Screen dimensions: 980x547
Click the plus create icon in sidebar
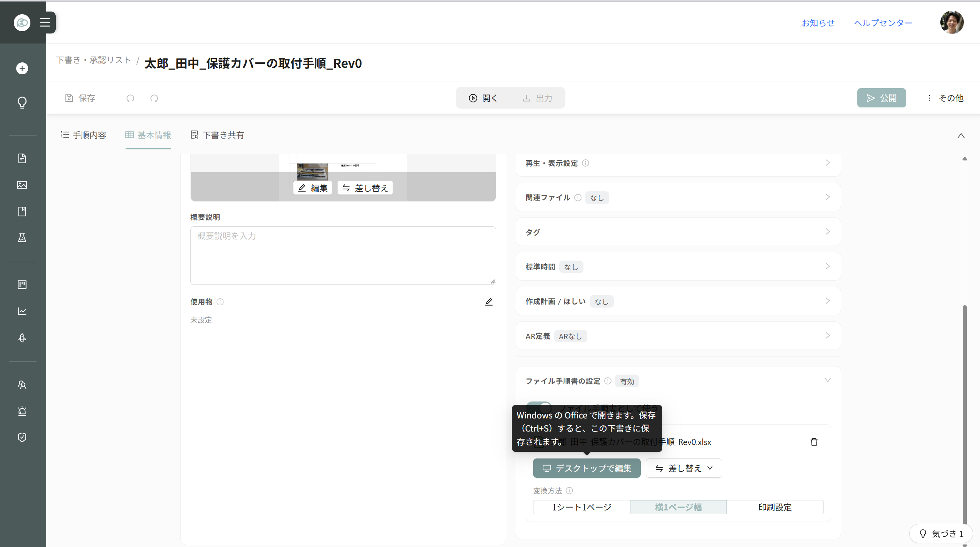(x=22, y=69)
